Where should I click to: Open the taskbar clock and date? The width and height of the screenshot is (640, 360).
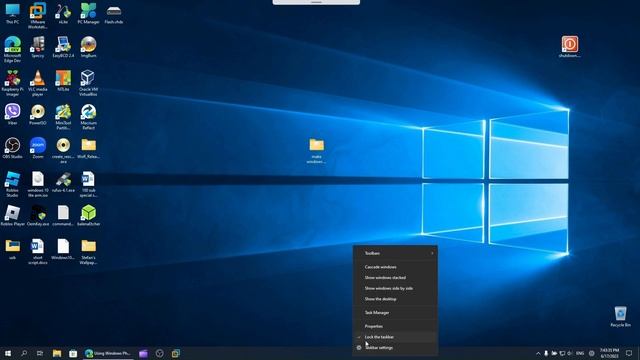(609, 353)
